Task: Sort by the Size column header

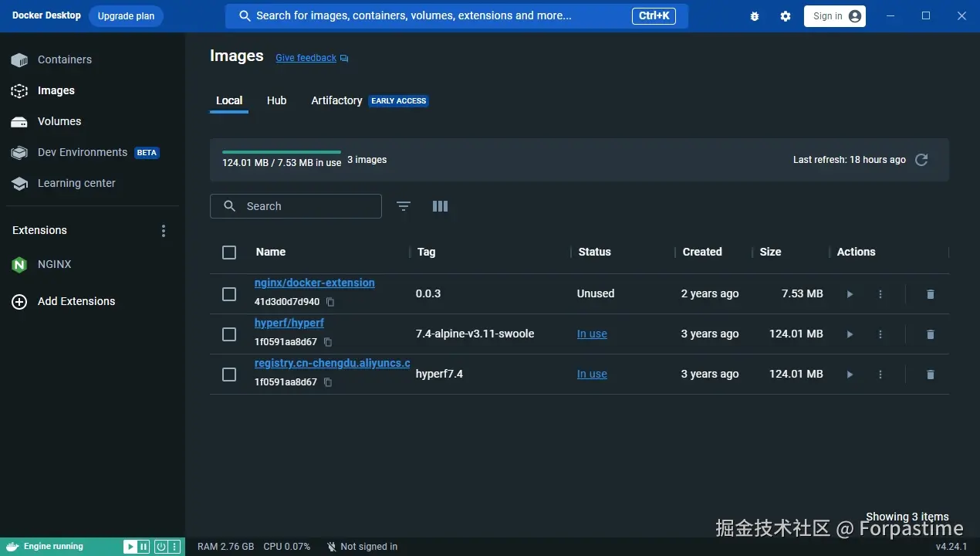Action: click(x=770, y=253)
